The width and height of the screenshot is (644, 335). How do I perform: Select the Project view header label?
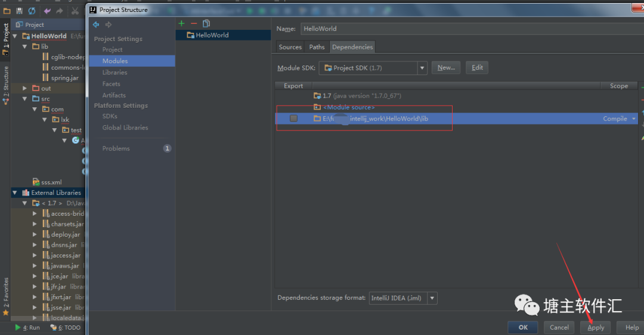tap(30, 24)
